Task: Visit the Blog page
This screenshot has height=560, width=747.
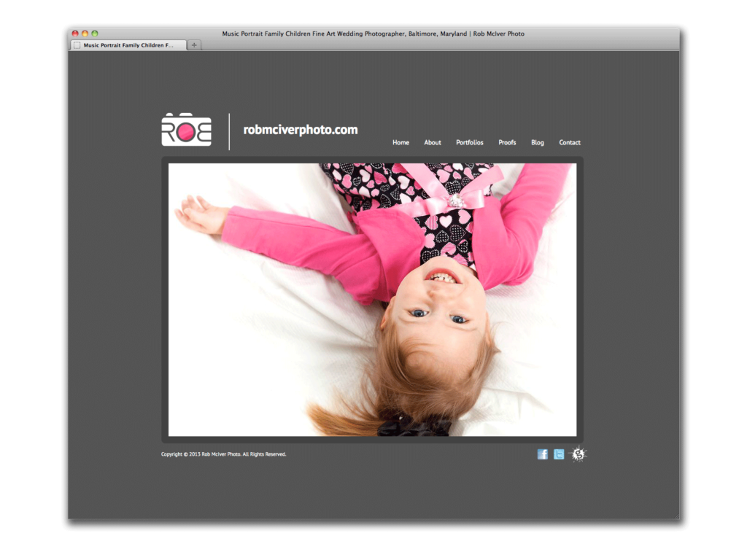Action: 538,143
